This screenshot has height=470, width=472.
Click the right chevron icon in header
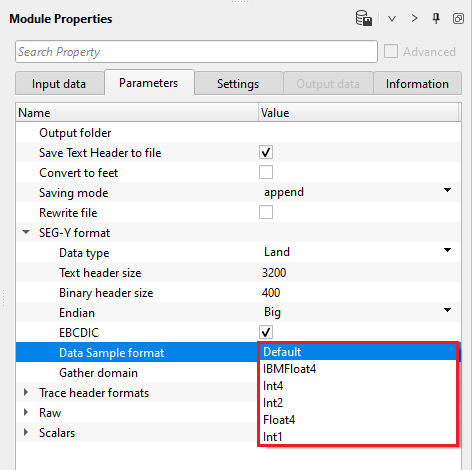click(414, 18)
